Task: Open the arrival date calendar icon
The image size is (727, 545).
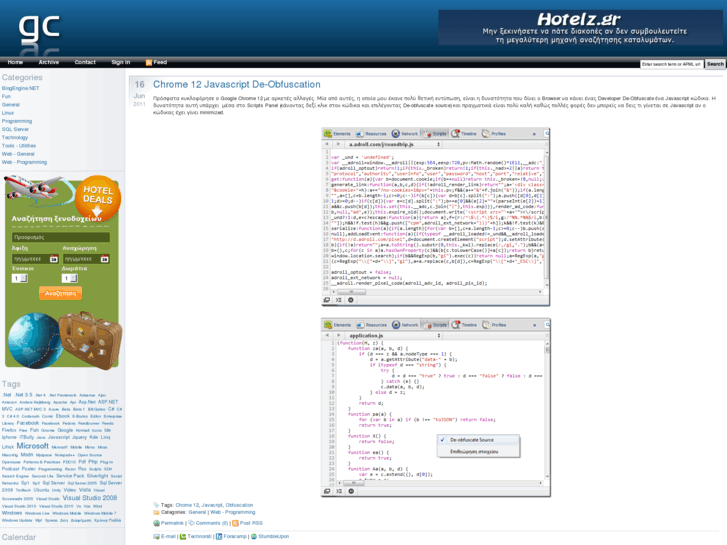Action: pos(53,259)
